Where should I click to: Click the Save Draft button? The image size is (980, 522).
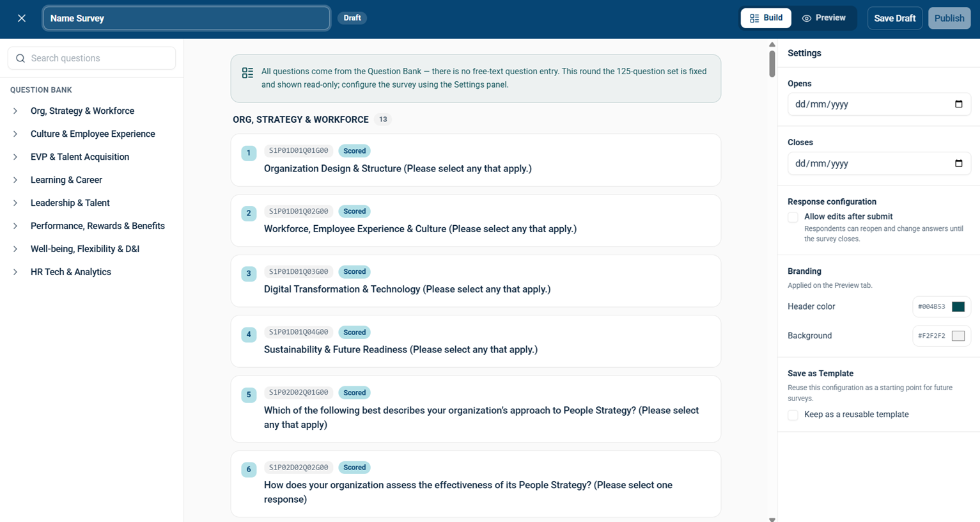(x=894, y=18)
